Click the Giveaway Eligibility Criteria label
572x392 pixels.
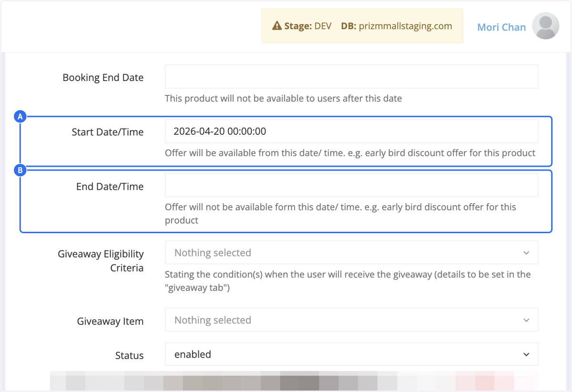coord(101,261)
